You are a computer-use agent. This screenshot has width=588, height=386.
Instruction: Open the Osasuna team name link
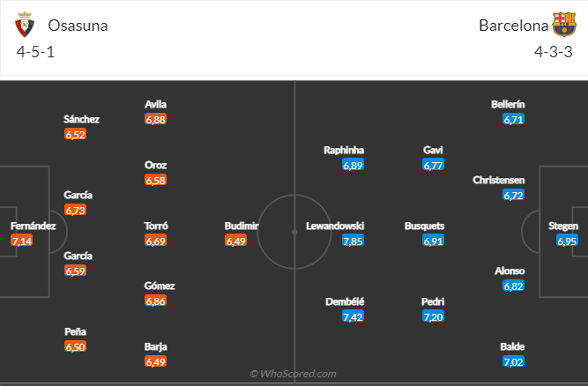pyautogui.click(x=78, y=25)
